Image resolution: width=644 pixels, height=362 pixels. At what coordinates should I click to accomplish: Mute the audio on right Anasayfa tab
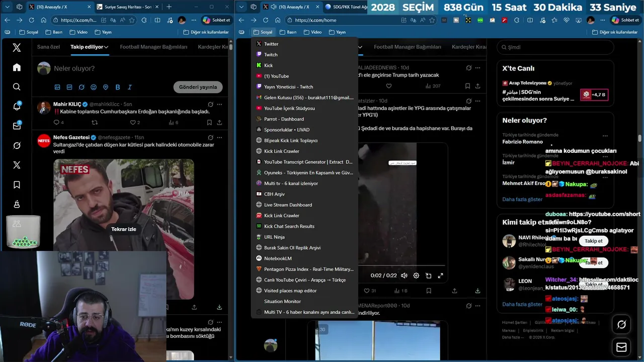tap(274, 7)
